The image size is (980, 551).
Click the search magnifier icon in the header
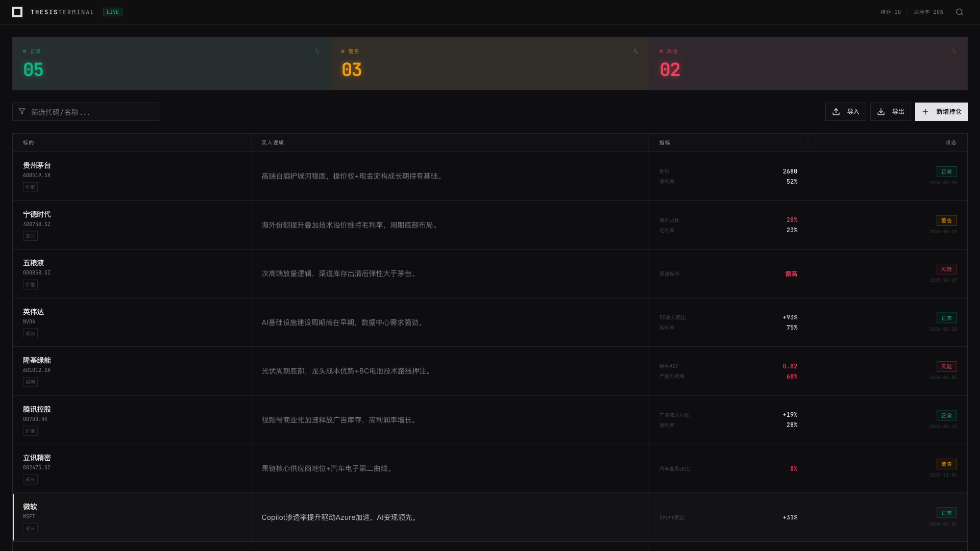coord(960,12)
